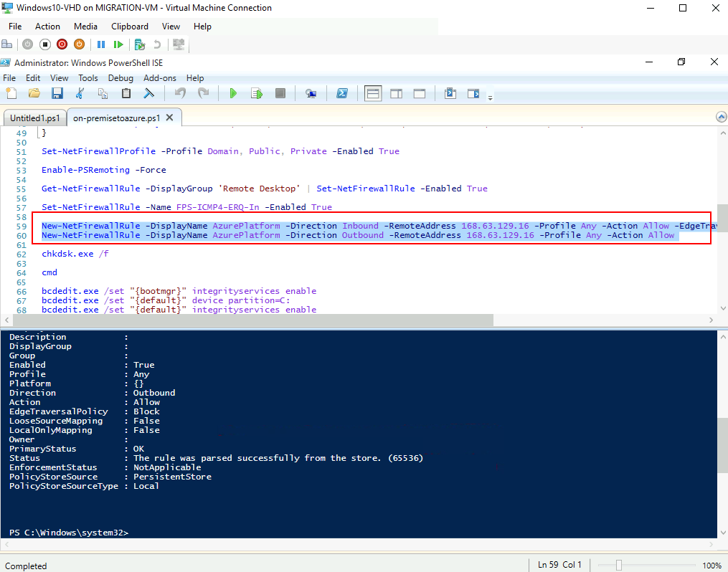This screenshot has height=572, width=728.
Task: Click the Ln 59 Col 1 status indicator
Action: click(559, 565)
